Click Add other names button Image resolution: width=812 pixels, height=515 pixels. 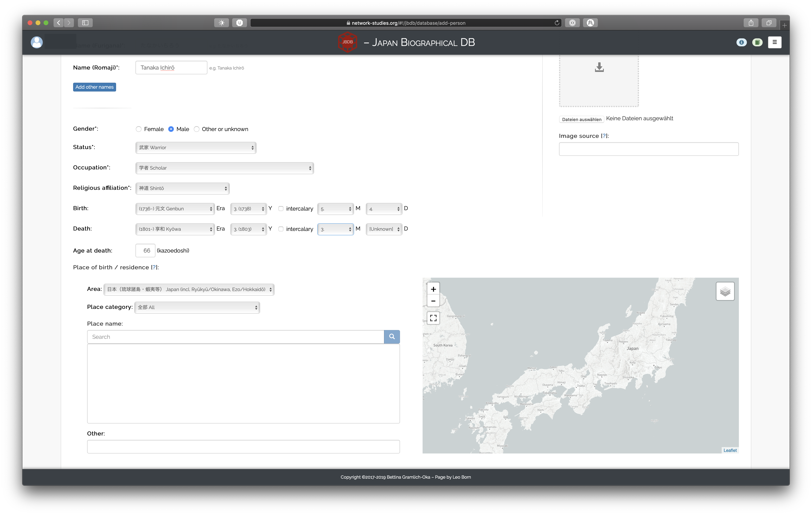pyautogui.click(x=95, y=86)
